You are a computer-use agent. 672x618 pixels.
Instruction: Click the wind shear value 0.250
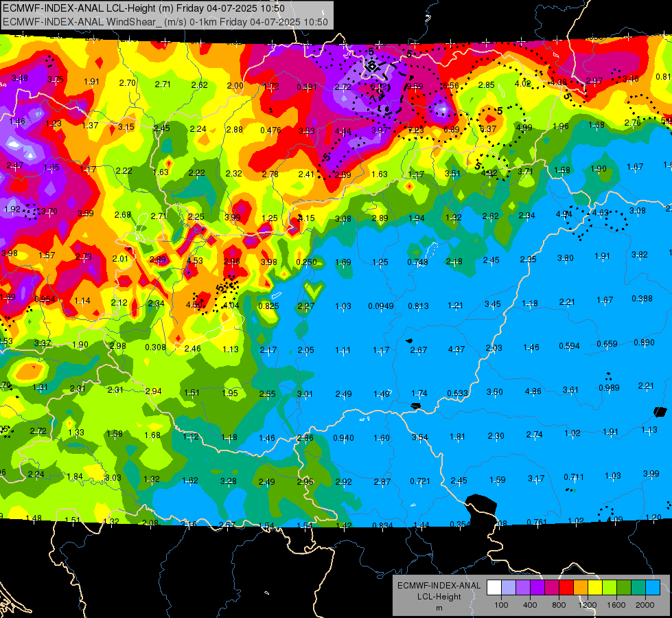tap(306, 262)
